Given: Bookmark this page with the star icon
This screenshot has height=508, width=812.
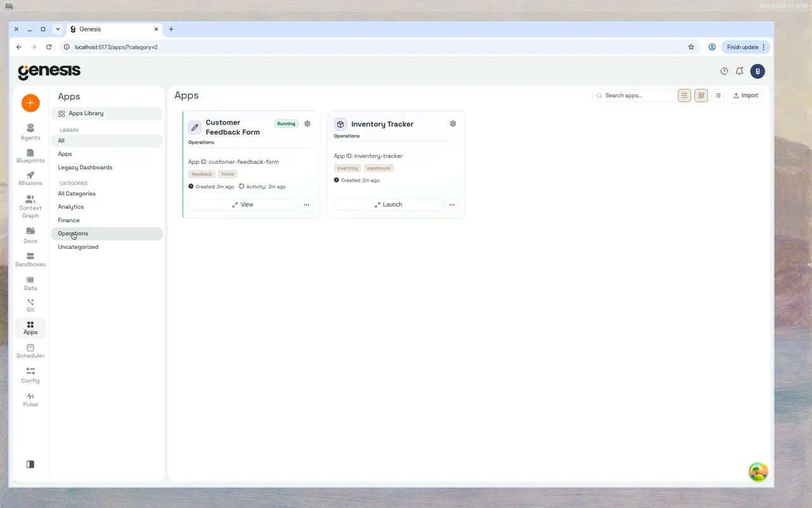Looking at the screenshot, I should click(x=691, y=47).
